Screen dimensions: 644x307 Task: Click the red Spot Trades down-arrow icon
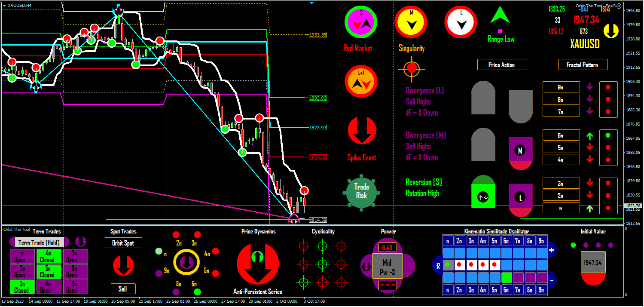pyautogui.click(x=123, y=265)
